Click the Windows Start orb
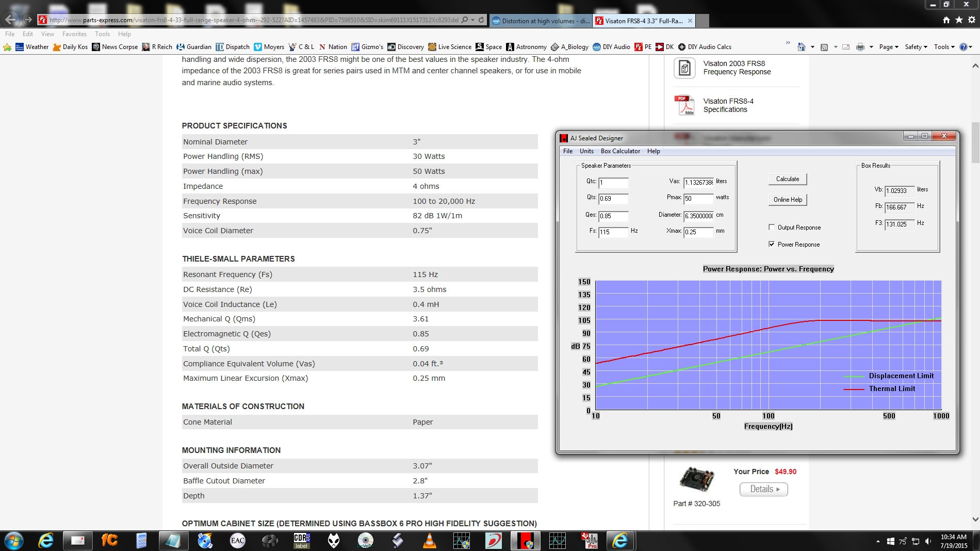 point(13,541)
